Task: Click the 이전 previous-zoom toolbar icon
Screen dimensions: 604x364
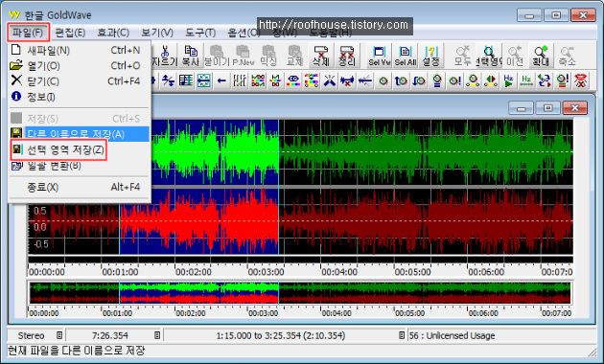Action: (x=515, y=56)
